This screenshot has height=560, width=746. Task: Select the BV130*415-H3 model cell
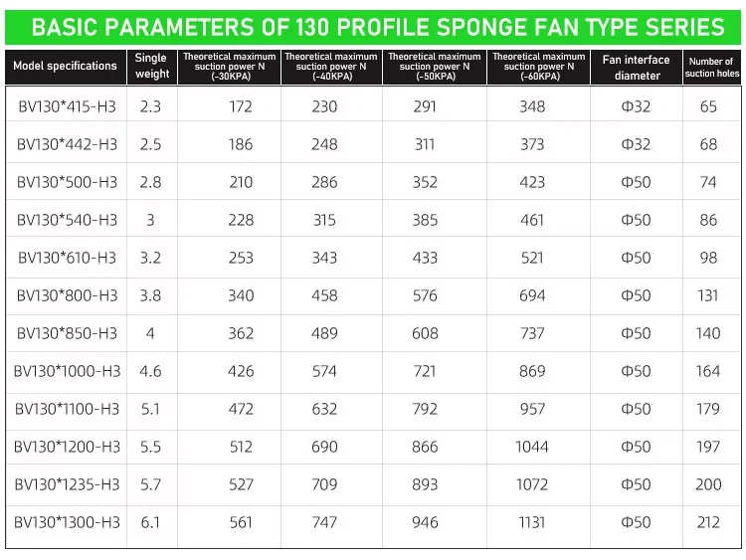pos(67,106)
